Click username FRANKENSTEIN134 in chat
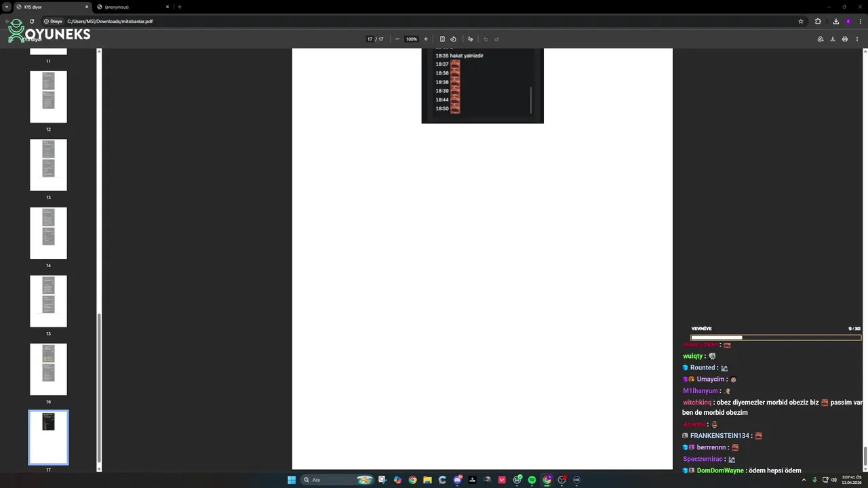This screenshot has width=868, height=488. 719,436
